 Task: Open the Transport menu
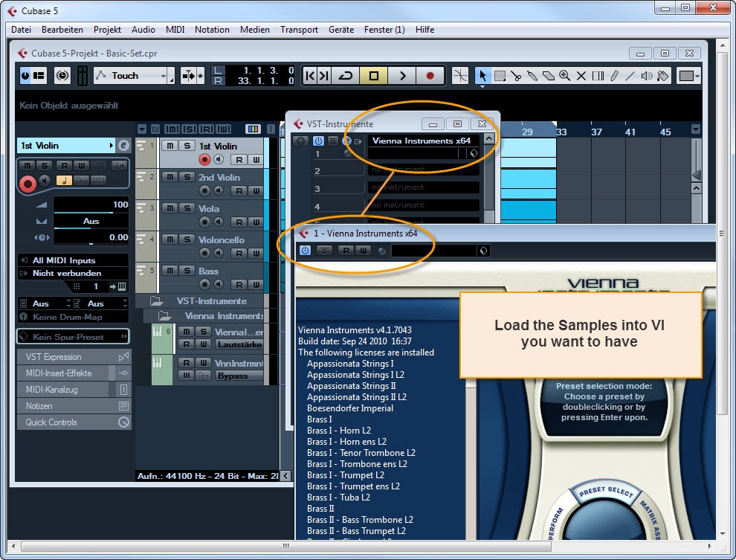tap(299, 30)
